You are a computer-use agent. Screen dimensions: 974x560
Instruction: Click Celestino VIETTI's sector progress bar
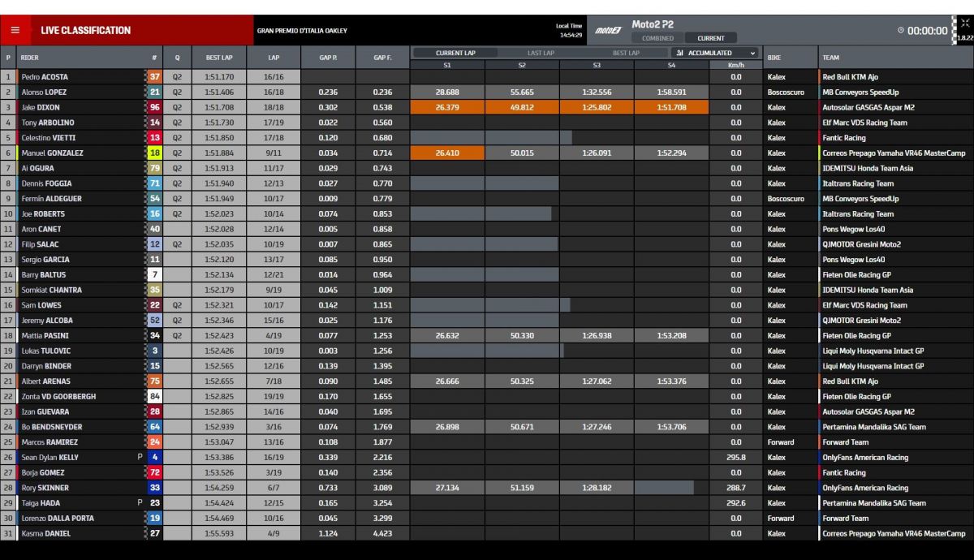point(491,138)
